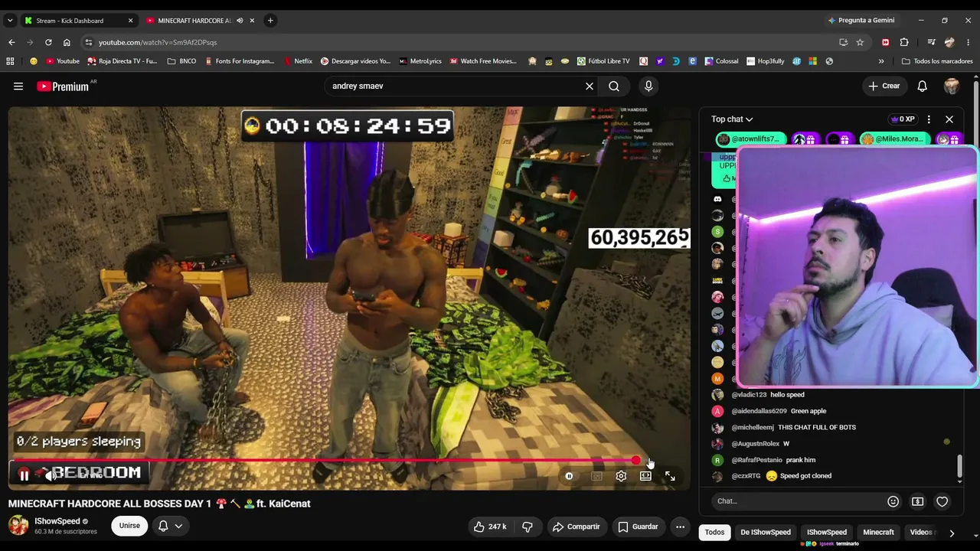The image size is (980, 551).
Task: Select the Todos filter chip
Action: tap(714, 533)
